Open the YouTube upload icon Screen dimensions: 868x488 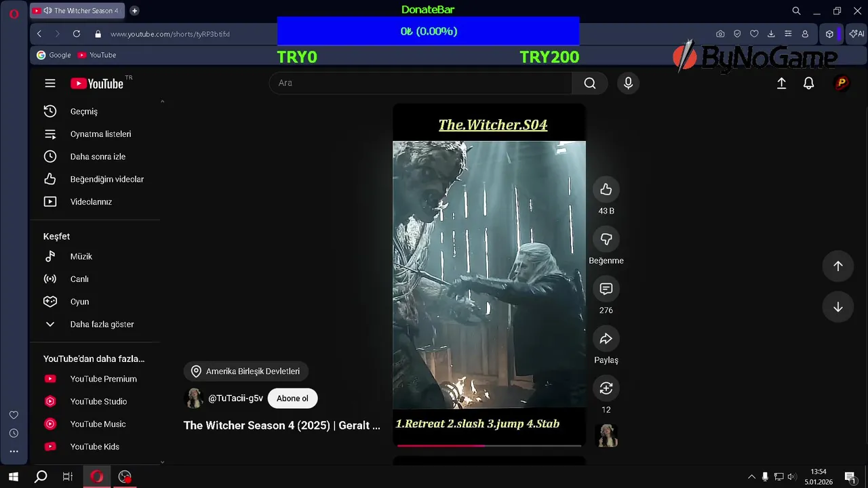(x=781, y=83)
